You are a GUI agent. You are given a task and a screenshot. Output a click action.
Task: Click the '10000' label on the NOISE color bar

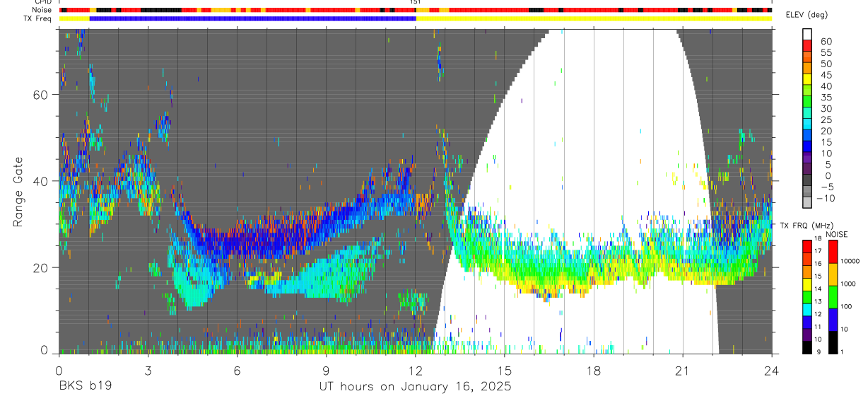[x=850, y=261]
